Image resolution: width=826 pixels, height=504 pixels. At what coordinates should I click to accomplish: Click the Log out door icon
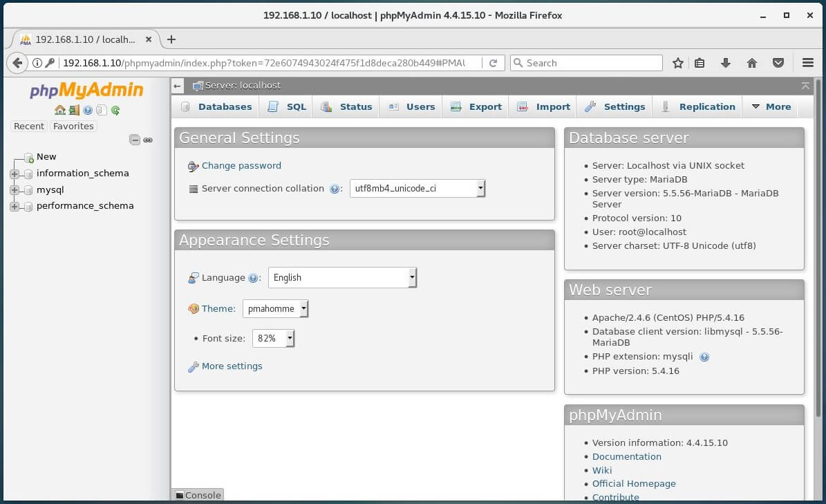tap(74, 110)
